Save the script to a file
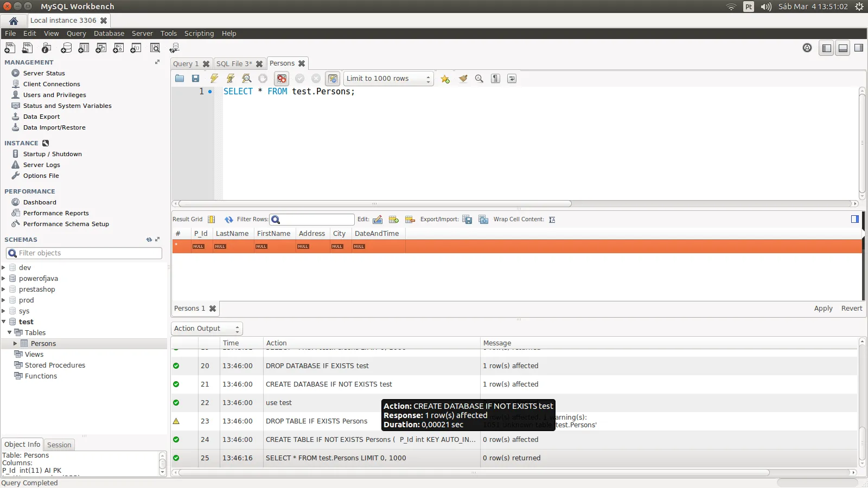 tap(195, 79)
